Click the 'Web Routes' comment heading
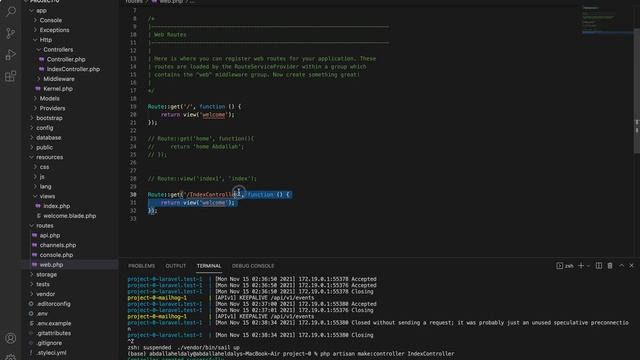 (170, 35)
